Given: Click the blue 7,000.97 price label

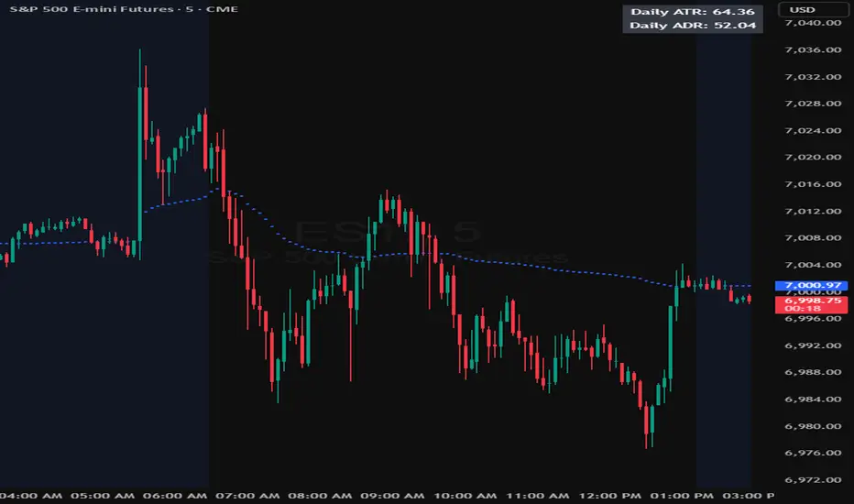Looking at the screenshot, I should pyautogui.click(x=811, y=285).
